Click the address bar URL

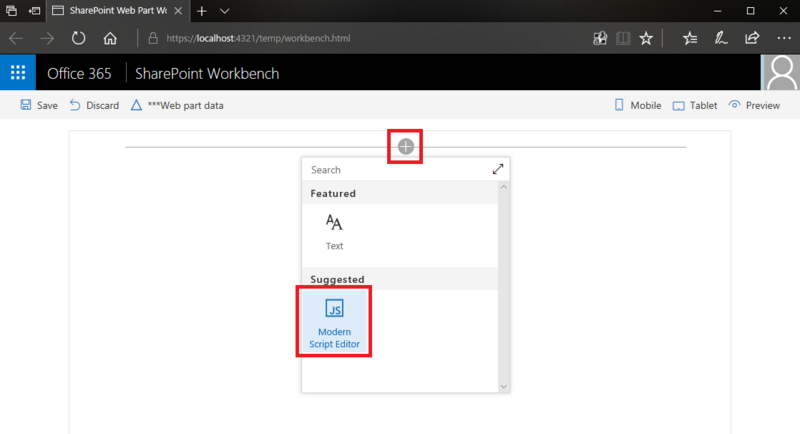click(258, 38)
